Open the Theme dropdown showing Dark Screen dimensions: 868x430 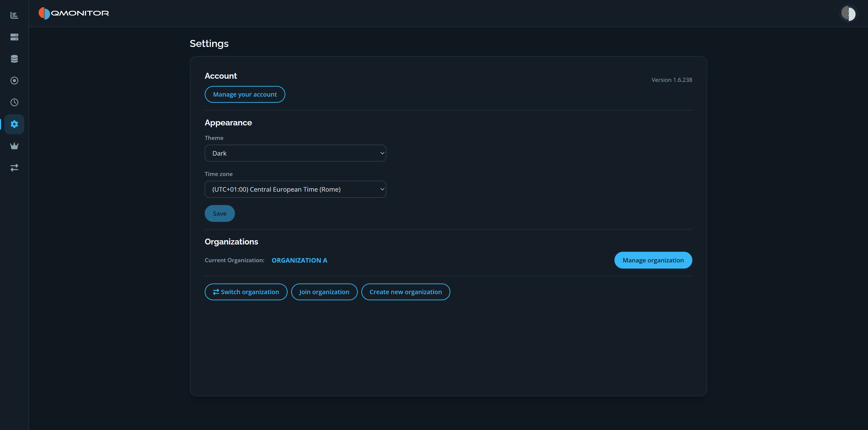[295, 153]
